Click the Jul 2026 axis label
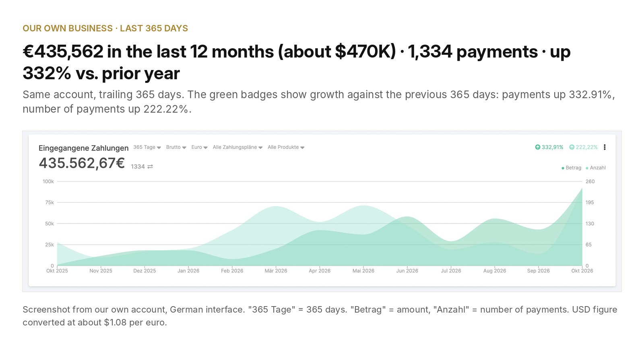This screenshot has width=644, height=352. tap(451, 271)
